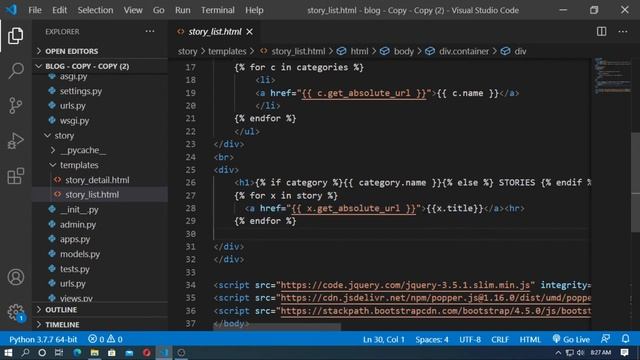Image resolution: width=640 pixels, height=360 pixels.
Task: Open Explorer Views and More Actions ellipsis
Action: pyautogui.click(x=150, y=31)
